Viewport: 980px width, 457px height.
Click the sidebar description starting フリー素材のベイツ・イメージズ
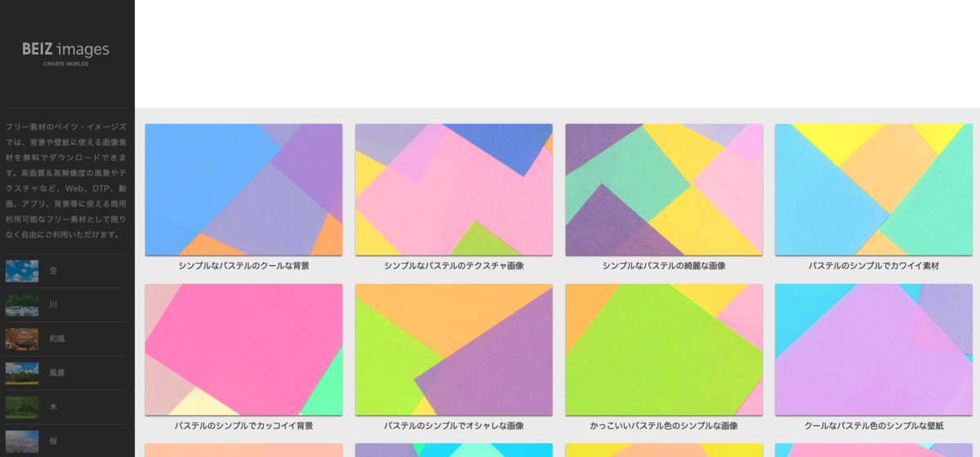(66, 180)
